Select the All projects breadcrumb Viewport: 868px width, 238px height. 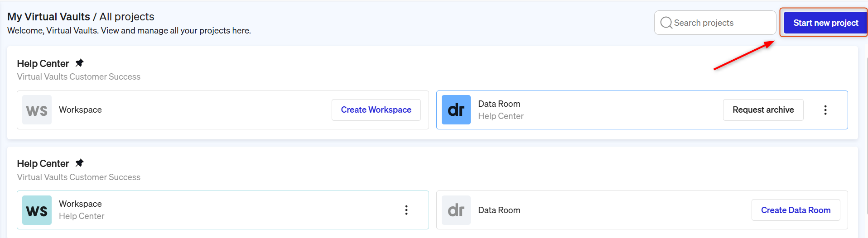click(x=127, y=17)
